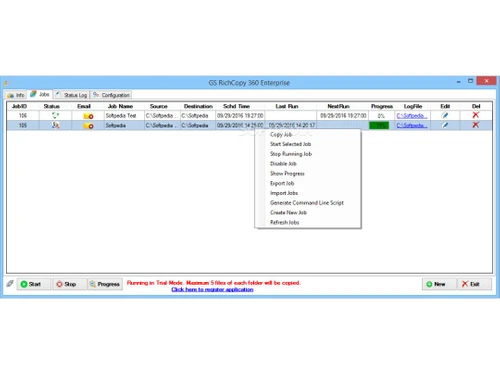The width and height of the screenshot is (500, 375).
Task: Click status icon of Softpedia job row
Action: 55,125
